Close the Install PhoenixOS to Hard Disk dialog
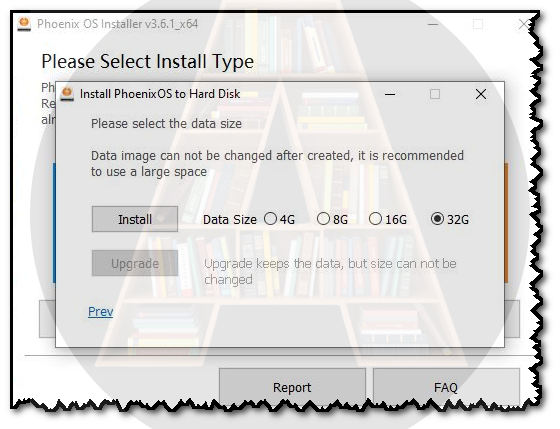Screen dimensions: 560x429 481,94
